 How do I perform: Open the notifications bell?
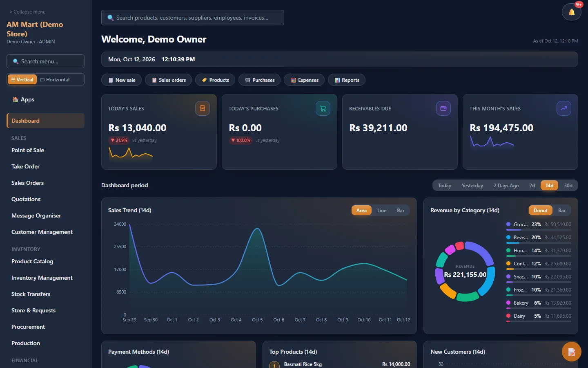tap(572, 12)
